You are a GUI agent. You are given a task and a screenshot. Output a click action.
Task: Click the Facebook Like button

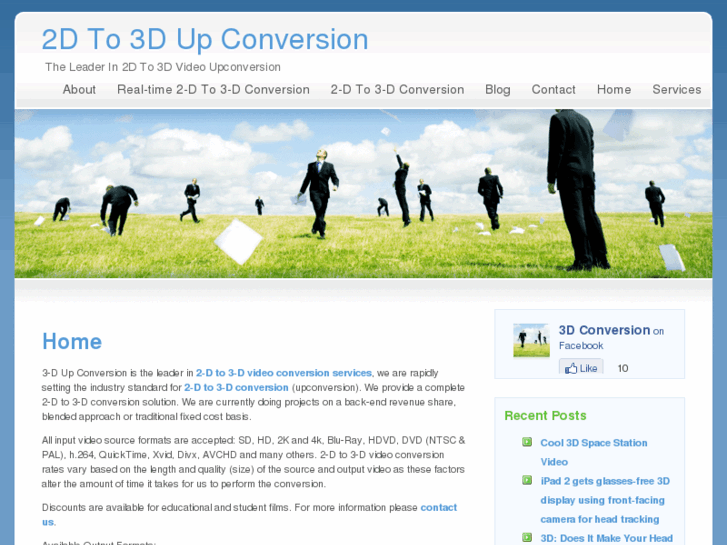coord(581,368)
